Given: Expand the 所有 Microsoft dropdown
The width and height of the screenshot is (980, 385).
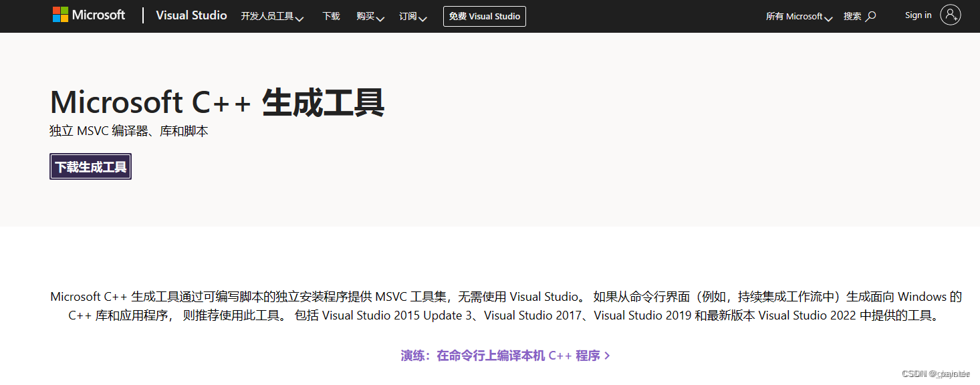Looking at the screenshot, I should click(799, 16).
